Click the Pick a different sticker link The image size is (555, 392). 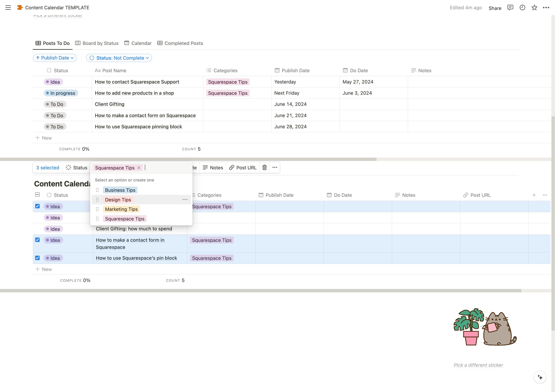point(478,365)
